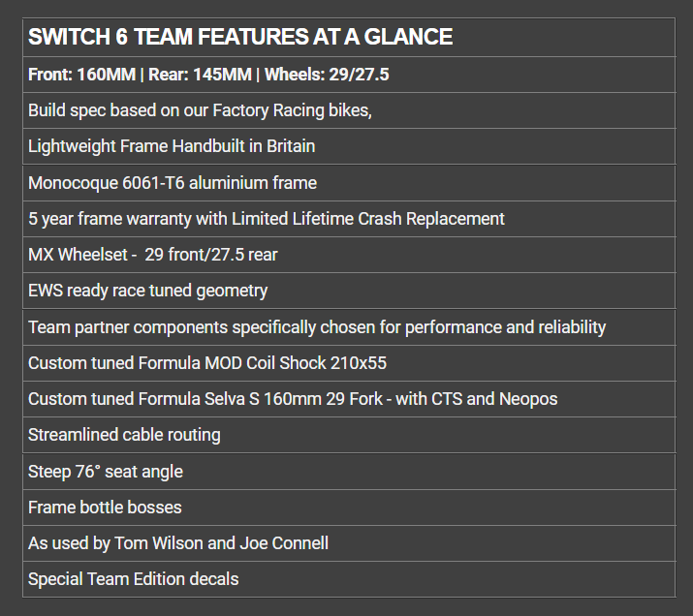Select the Special Team Edition decals row
Image resolution: width=693 pixels, height=616 pixels.
coord(134,579)
